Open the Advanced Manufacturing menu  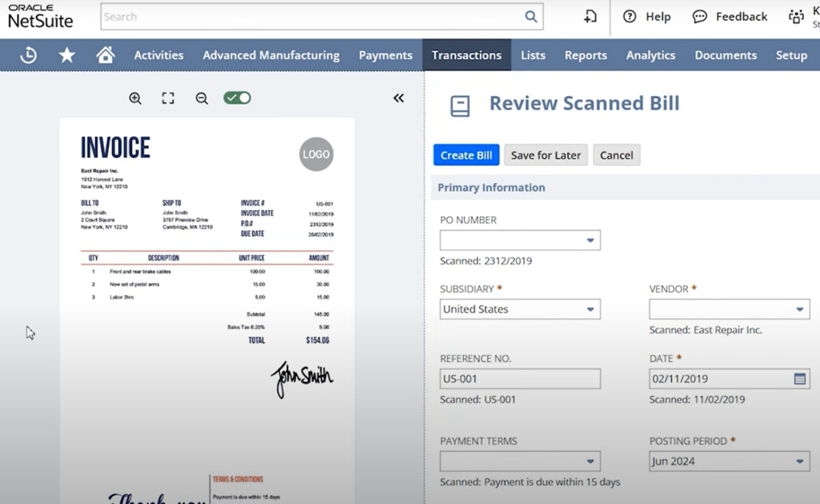point(271,55)
